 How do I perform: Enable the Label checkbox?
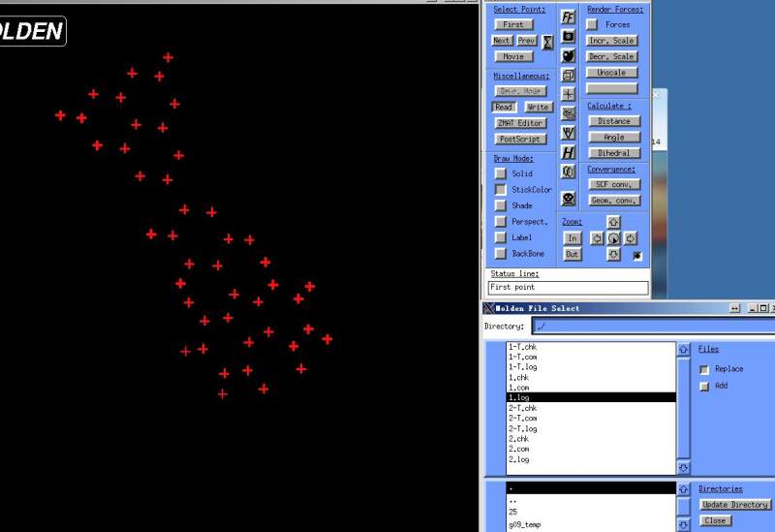point(501,237)
